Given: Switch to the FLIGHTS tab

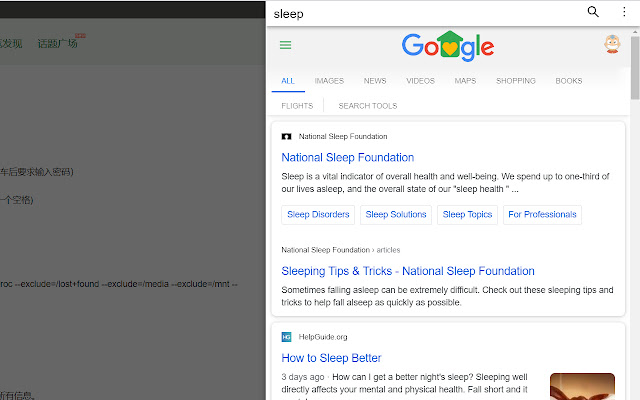Looking at the screenshot, I should click(297, 106).
